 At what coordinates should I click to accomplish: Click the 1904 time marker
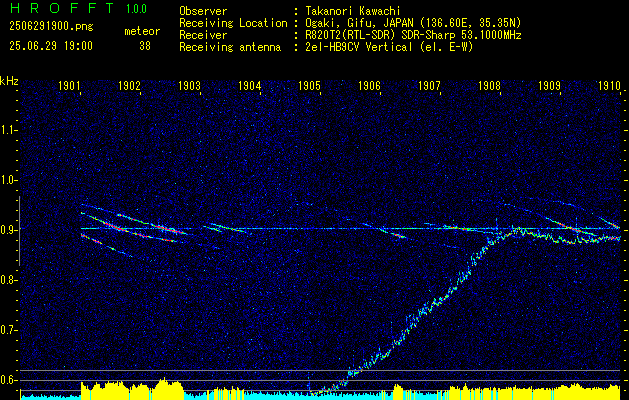[250, 85]
